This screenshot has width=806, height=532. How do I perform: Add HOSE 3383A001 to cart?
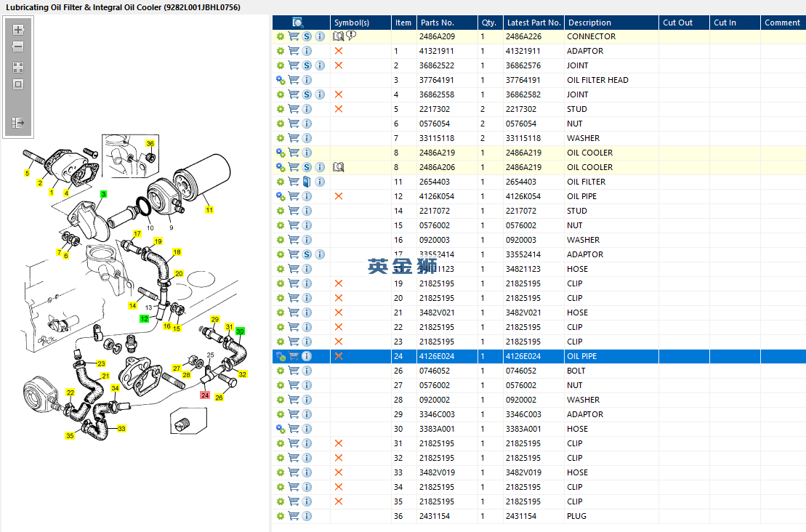click(294, 429)
